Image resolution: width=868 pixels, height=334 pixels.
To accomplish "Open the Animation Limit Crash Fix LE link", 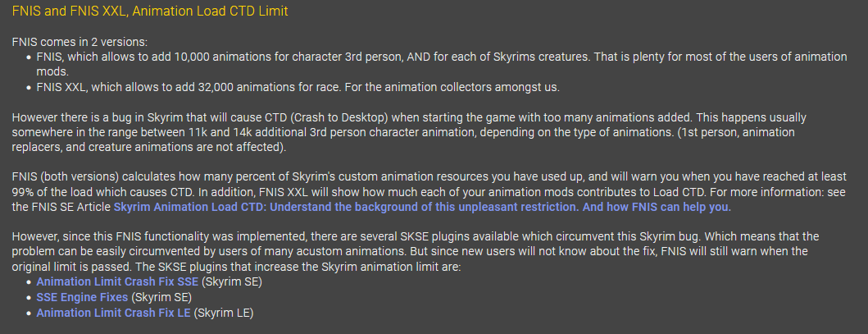I will tap(113, 313).
